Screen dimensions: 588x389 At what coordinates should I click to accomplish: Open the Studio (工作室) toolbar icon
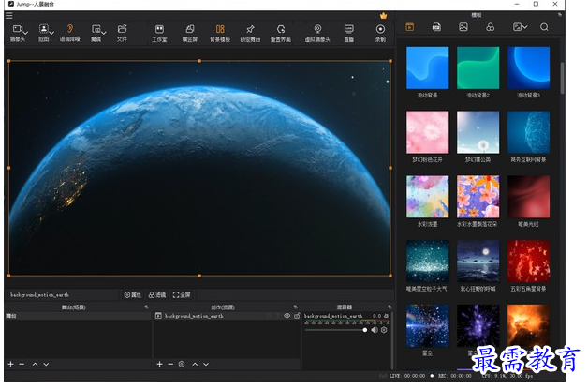click(x=159, y=29)
